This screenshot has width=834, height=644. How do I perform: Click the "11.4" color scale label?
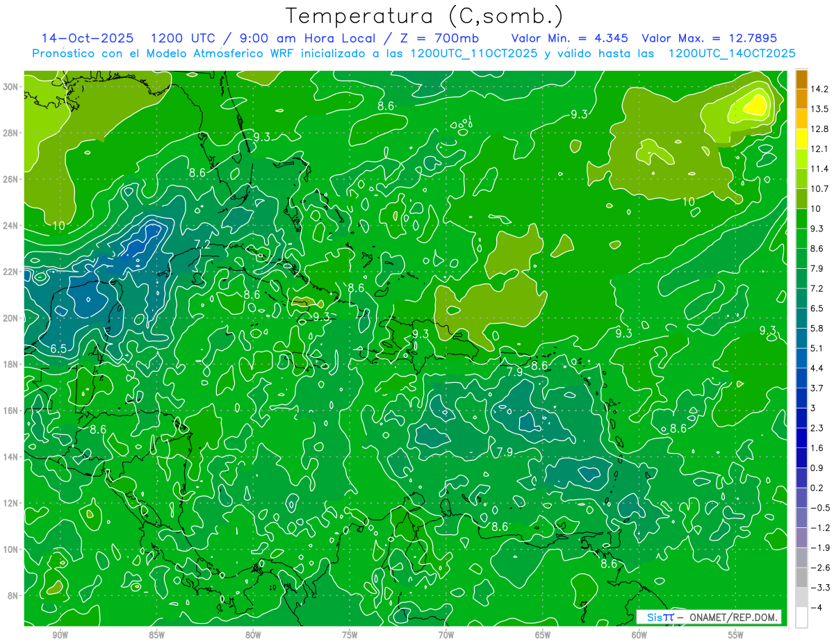[821, 169]
